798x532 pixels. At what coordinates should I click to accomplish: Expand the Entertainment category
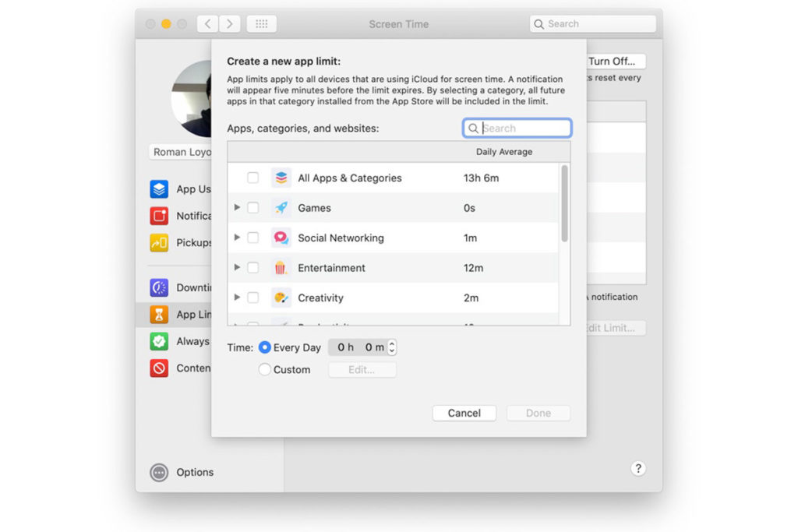click(237, 267)
